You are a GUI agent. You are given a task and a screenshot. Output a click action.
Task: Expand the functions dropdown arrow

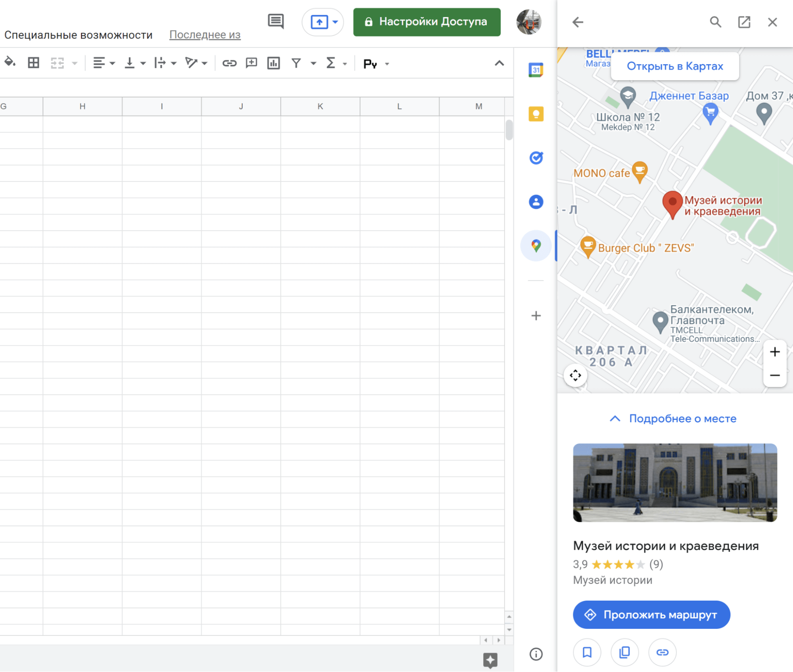pos(345,63)
